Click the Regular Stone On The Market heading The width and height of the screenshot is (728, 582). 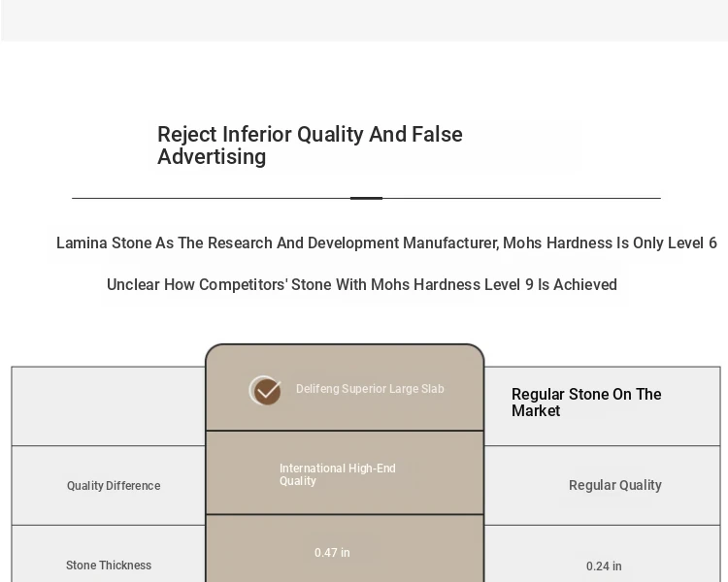coord(586,403)
